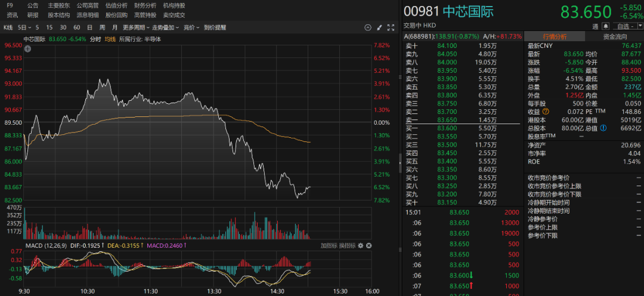Screen dimensions: 644x296
Task: Click the chart collapse circle-arrow icon
Action: [x=367, y=27]
